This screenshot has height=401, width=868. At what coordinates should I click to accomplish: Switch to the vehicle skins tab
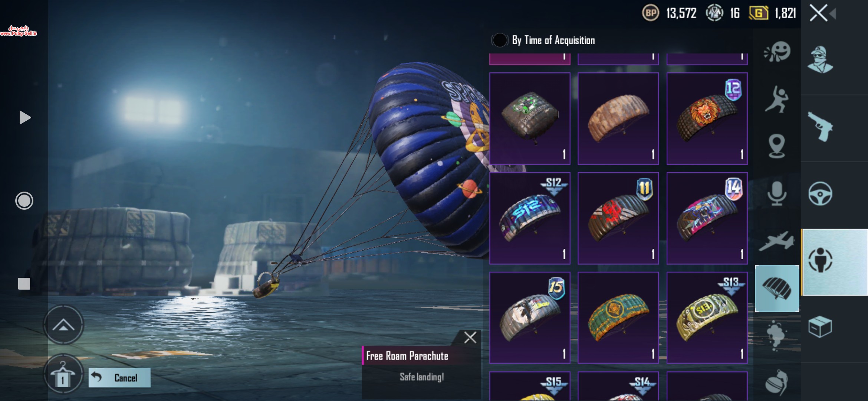coord(820,193)
